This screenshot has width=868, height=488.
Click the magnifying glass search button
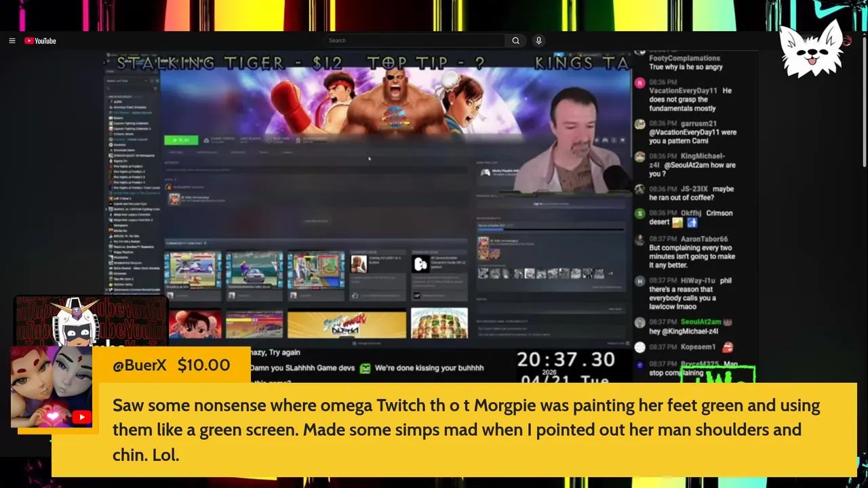coord(516,41)
